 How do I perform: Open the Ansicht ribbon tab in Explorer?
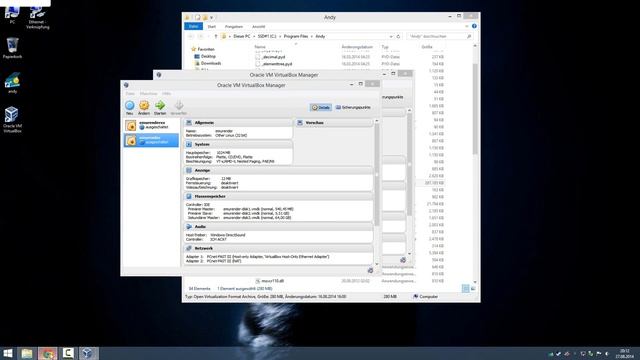click(x=258, y=27)
